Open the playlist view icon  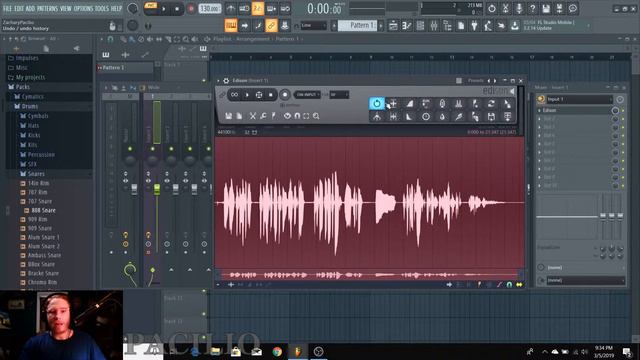pos(393,26)
